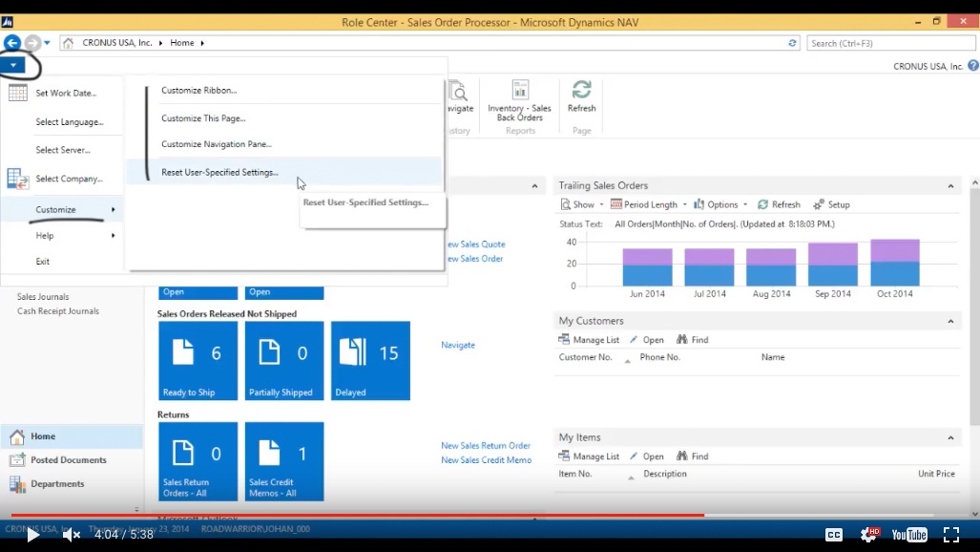Click the Set Work Date calendar icon

click(17, 93)
